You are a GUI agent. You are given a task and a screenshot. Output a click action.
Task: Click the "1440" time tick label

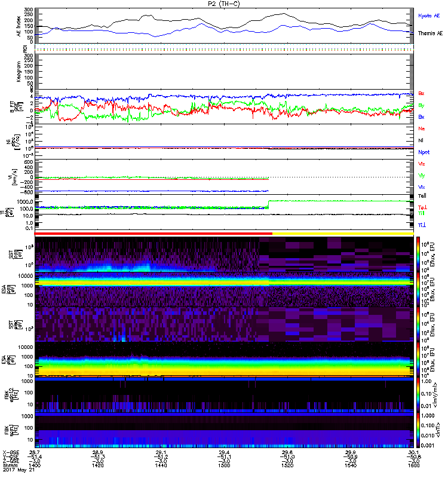coord(161,465)
